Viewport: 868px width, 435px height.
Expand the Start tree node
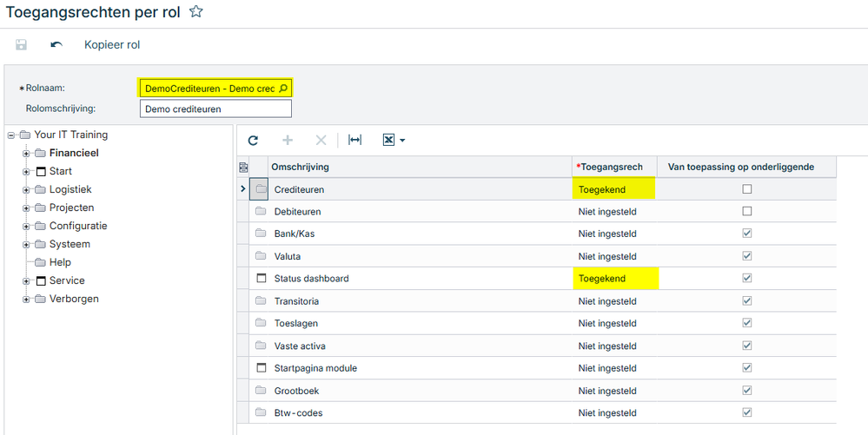coord(26,172)
